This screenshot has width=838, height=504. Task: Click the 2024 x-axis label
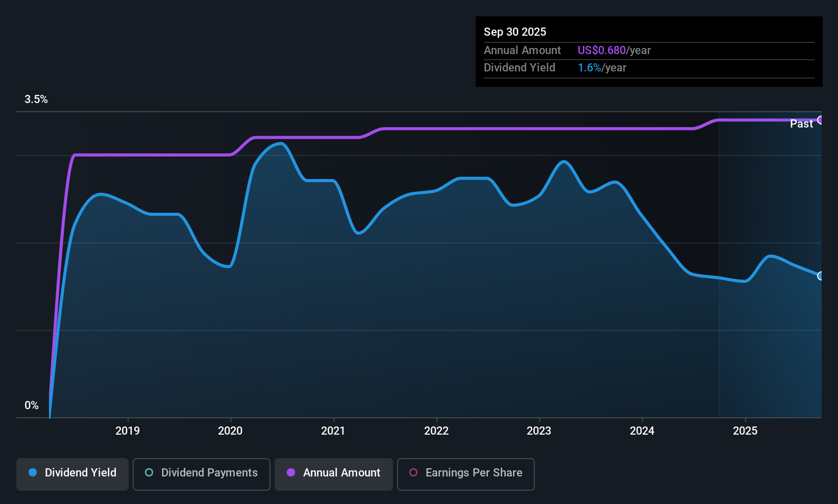click(x=642, y=431)
